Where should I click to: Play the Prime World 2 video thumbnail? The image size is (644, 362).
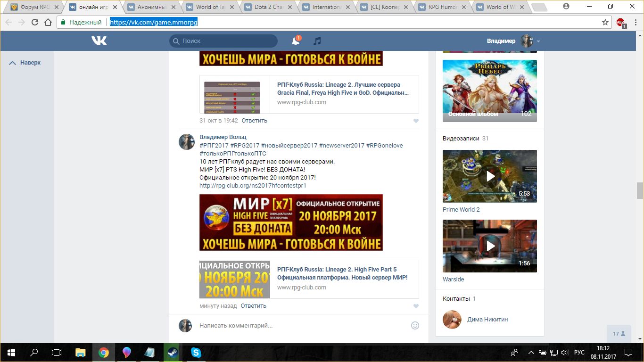pos(490,176)
